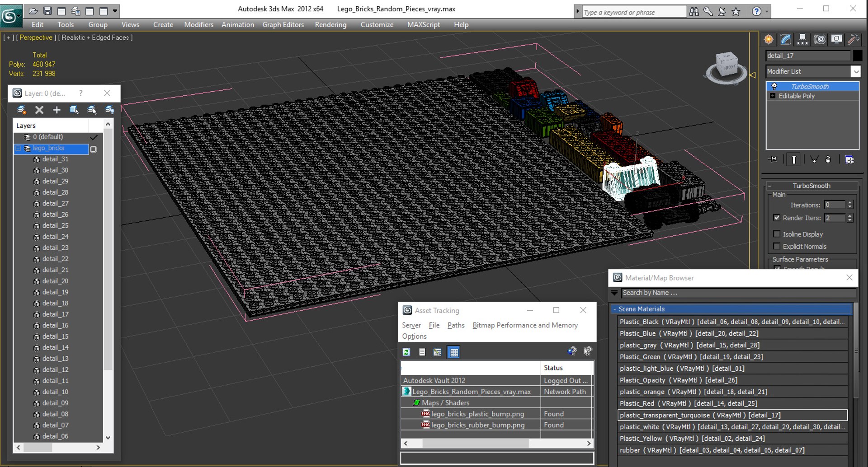Open the Configure Modifier Sets icon
Image resolution: width=868 pixels, height=467 pixels.
849,159
